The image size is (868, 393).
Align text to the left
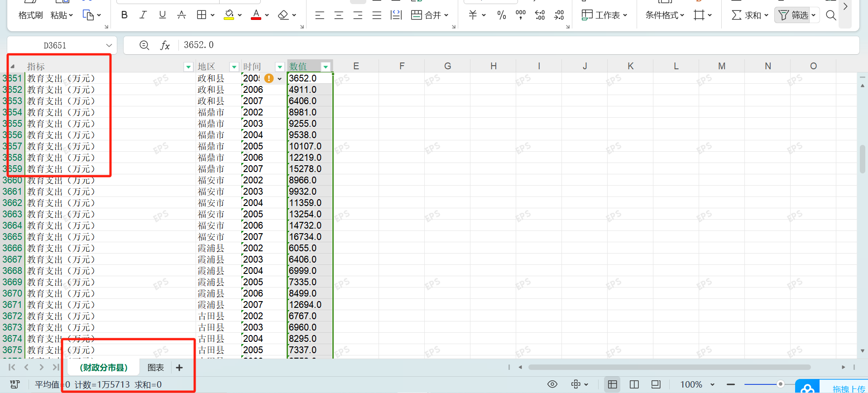320,15
